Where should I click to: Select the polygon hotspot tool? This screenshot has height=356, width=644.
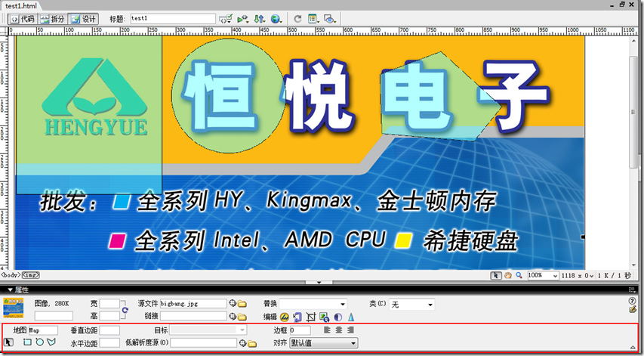51,342
